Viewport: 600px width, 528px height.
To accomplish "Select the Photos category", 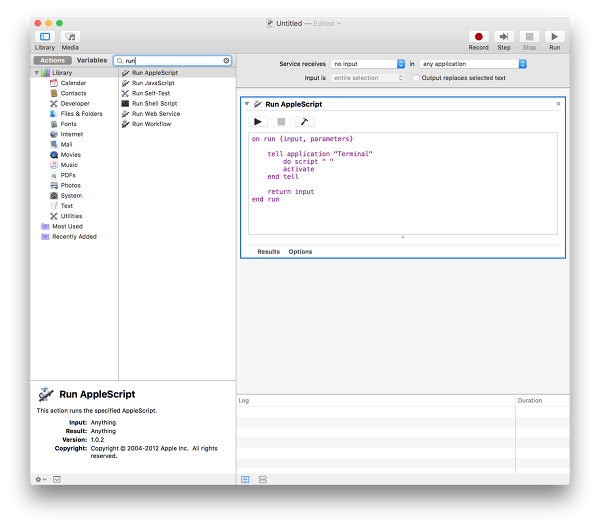I will click(70, 186).
